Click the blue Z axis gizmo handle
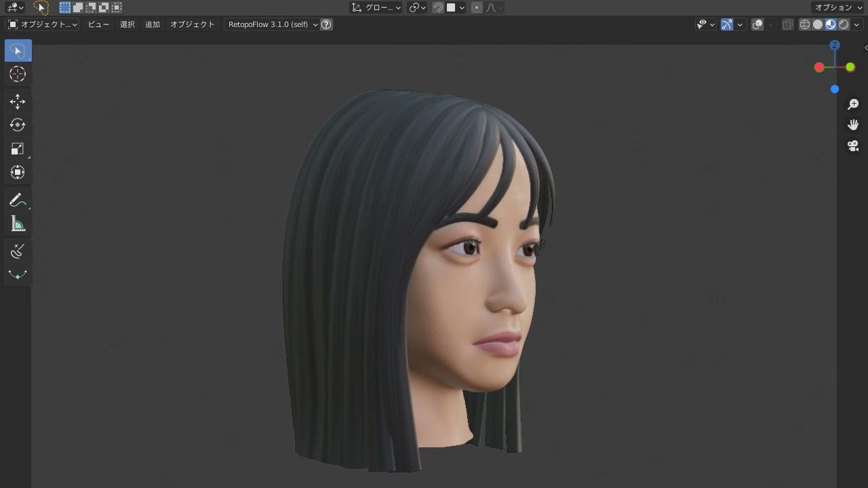Viewport: 868px width, 488px height. (835, 45)
